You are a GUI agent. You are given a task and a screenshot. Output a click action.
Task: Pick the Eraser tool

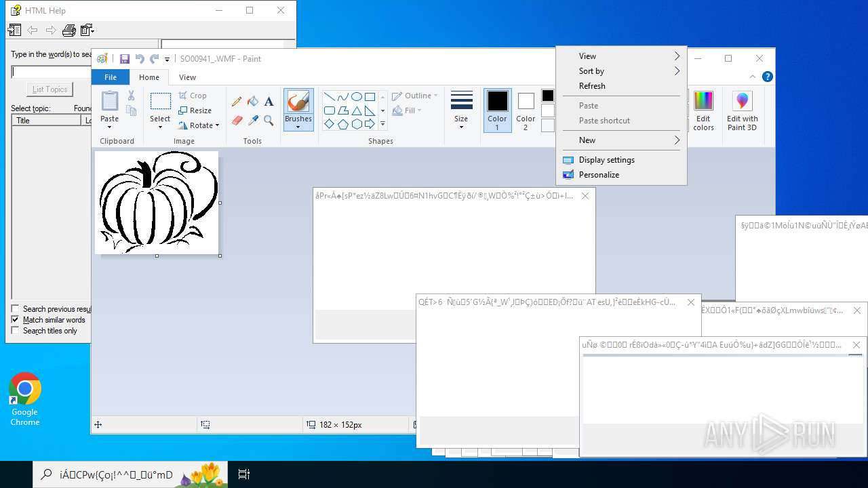tap(237, 121)
